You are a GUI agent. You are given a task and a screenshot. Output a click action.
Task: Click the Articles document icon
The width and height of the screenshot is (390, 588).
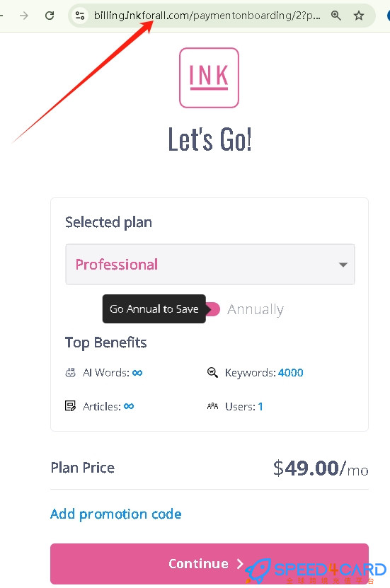[x=71, y=406]
